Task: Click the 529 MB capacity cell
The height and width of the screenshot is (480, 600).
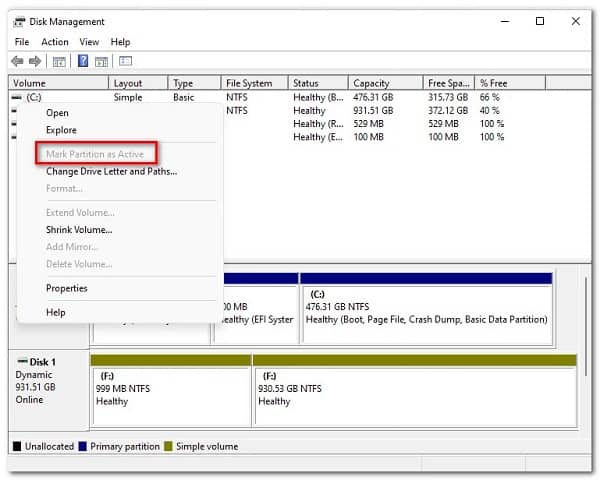Action: coord(368,124)
